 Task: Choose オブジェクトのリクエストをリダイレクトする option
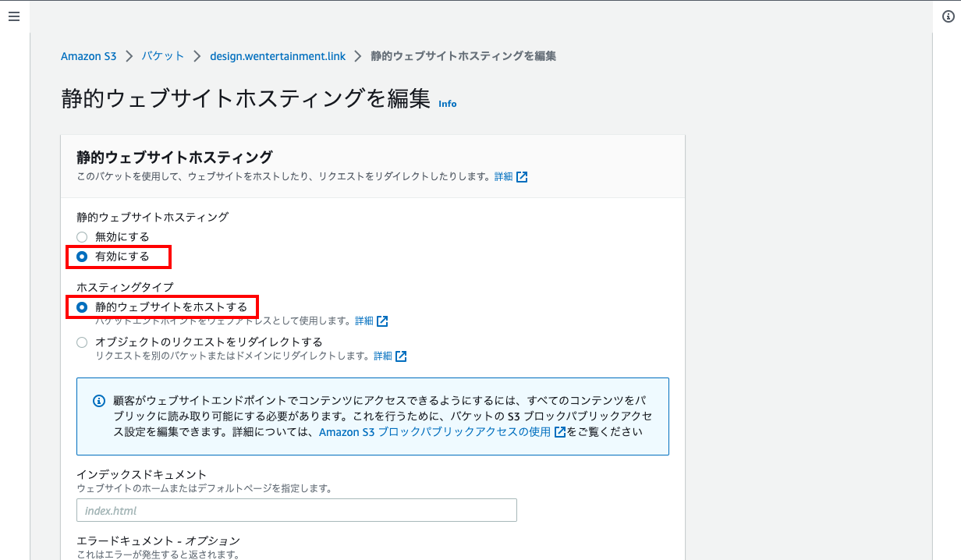82,342
